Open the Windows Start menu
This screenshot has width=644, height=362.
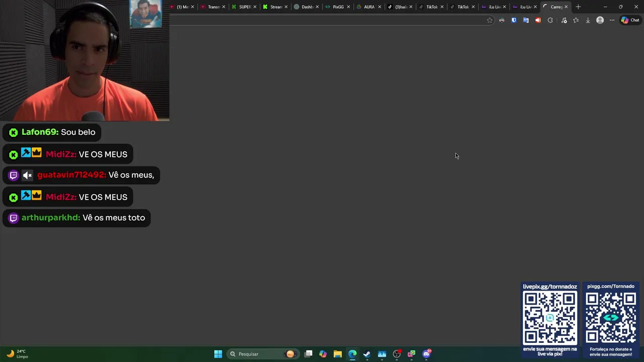[218, 354]
